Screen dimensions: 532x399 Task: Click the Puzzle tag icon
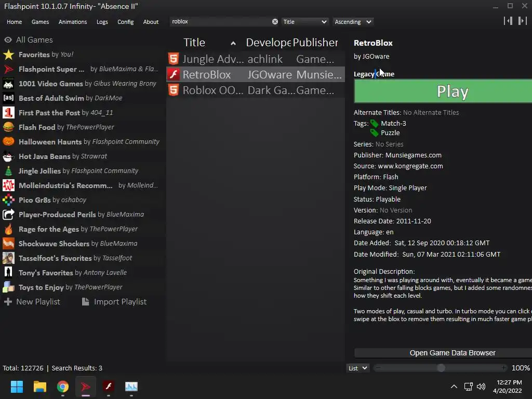click(374, 132)
